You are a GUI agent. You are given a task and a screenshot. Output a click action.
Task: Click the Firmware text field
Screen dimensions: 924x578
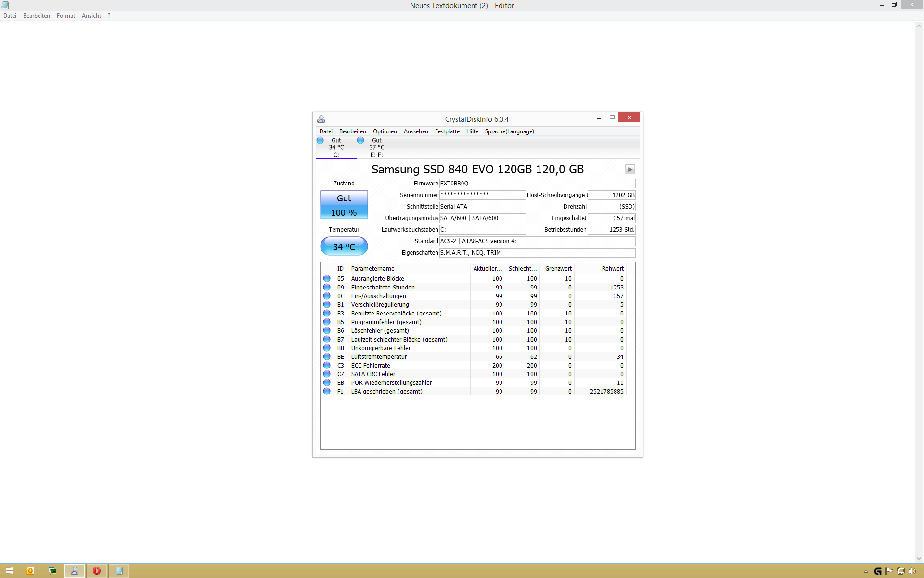point(482,184)
